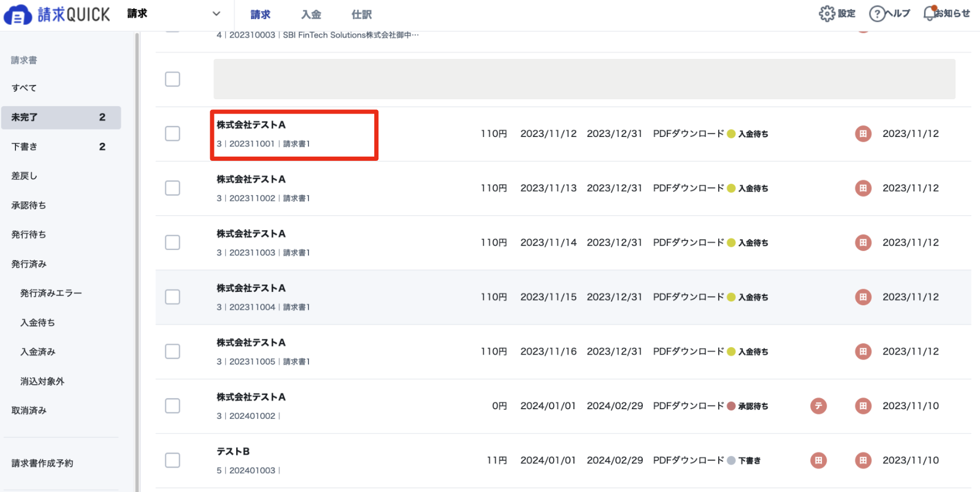Switch to the 請求 tab

260,14
